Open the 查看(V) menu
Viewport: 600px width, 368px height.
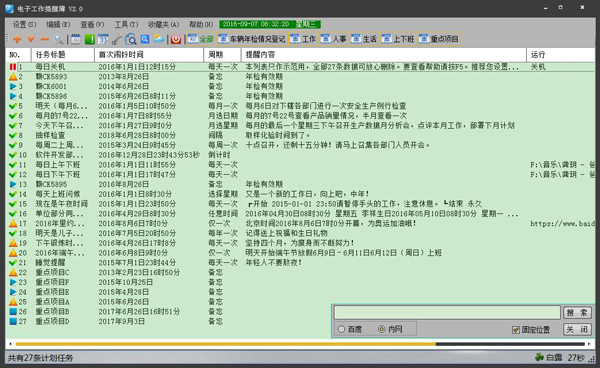(x=92, y=24)
